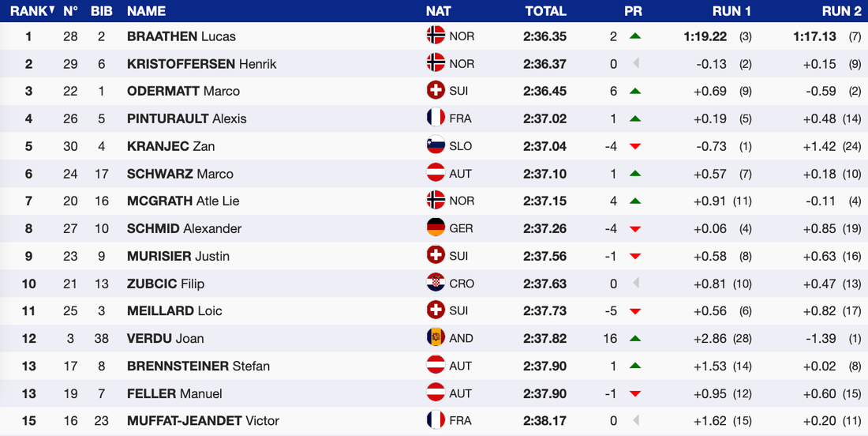The image size is (868, 436).
Task: Click Andorra flag in Verdu Joan row
Action: (x=436, y=338)
